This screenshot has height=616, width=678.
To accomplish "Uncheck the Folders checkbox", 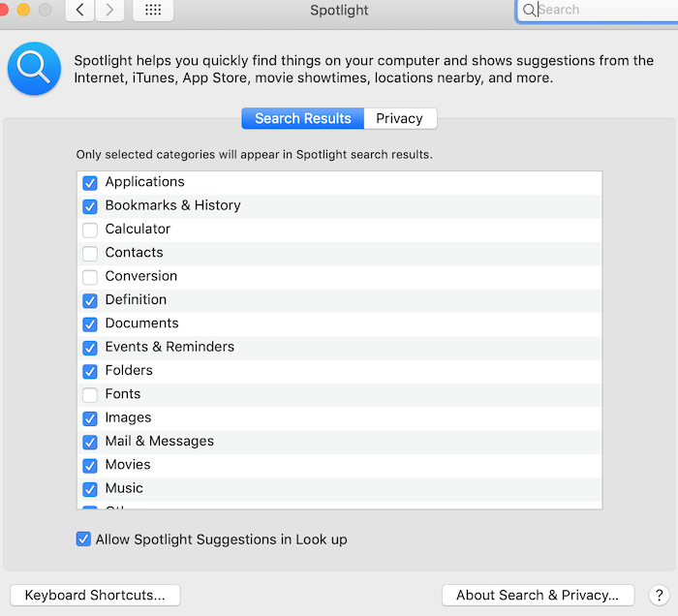I will pyautogui.click(x=90, y=371).
